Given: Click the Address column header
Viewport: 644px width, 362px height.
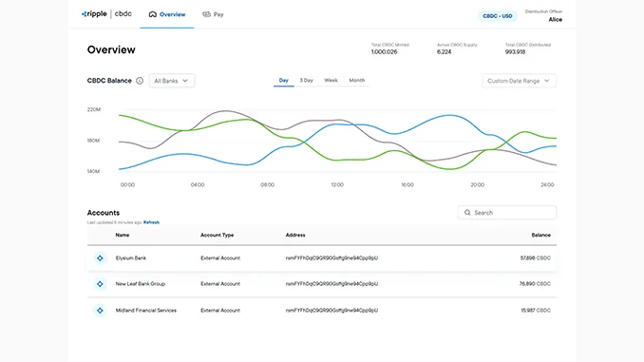Looking at the screenshot, I should [x=295, y=235].
